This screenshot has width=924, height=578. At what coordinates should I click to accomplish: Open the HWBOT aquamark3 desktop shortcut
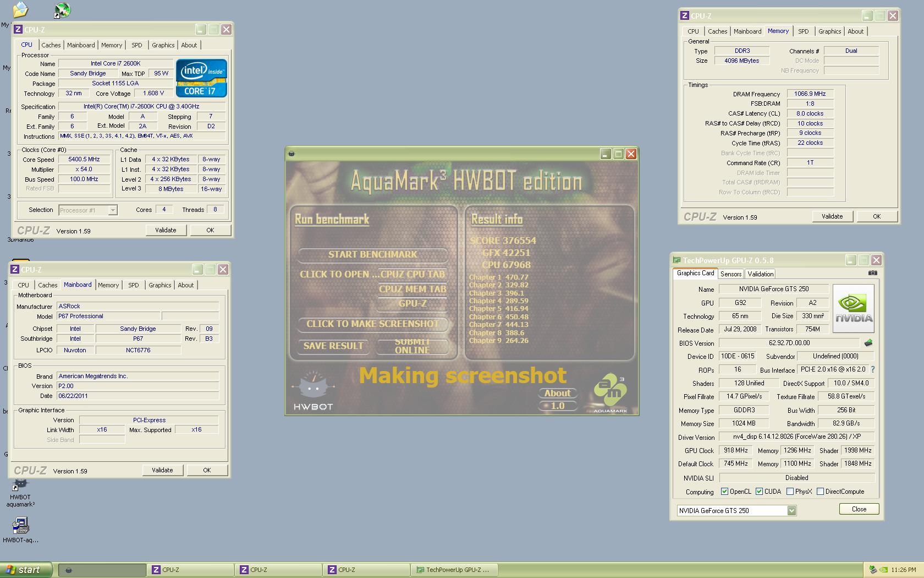(x=20, y=493)
